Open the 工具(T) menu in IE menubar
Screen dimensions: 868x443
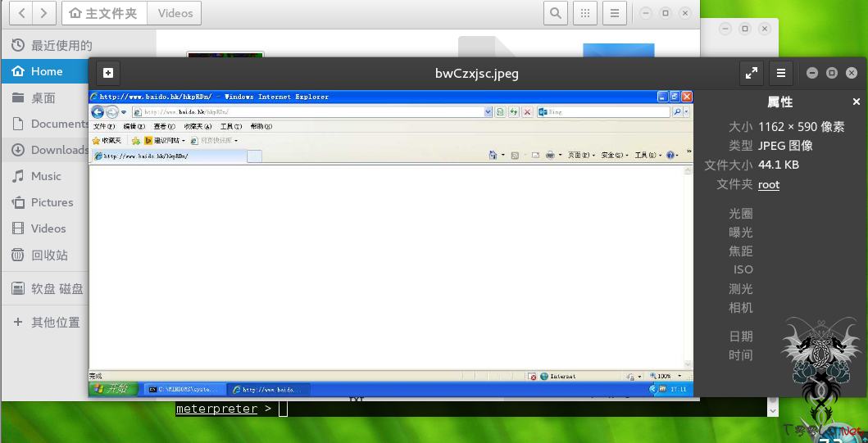click(x=231, y=127)
